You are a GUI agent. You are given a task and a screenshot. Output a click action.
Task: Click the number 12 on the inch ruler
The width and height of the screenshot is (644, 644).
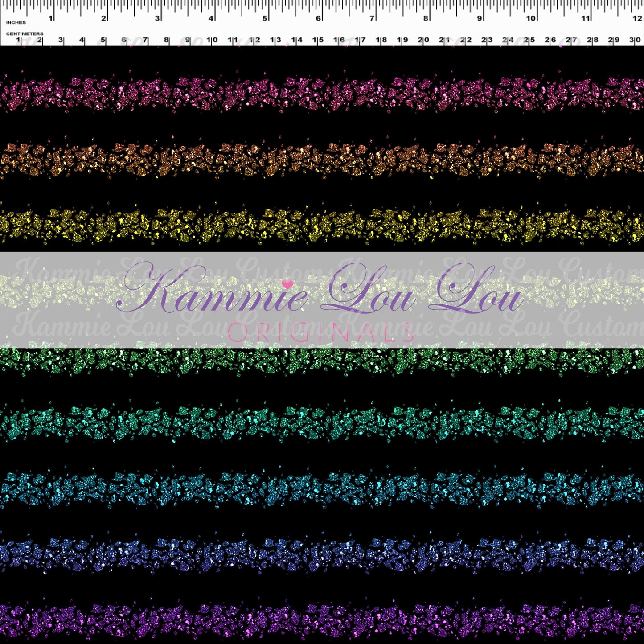[636, 17]
